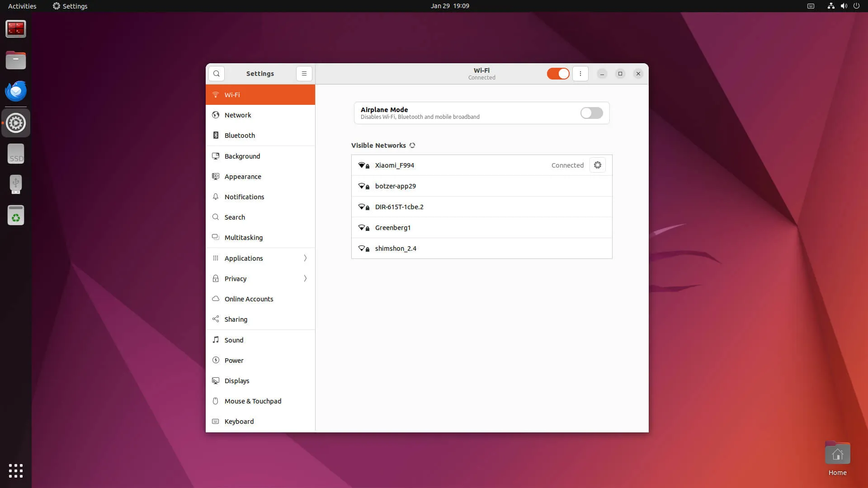Launch Thunderbird from the dock
The height and width of the screenshot is (488, 868).
[x=16, y=91]
